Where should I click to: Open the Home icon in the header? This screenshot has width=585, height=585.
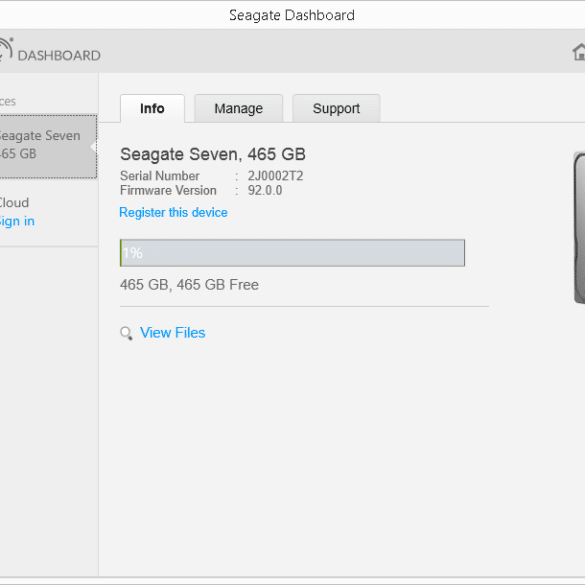point(579,52)
